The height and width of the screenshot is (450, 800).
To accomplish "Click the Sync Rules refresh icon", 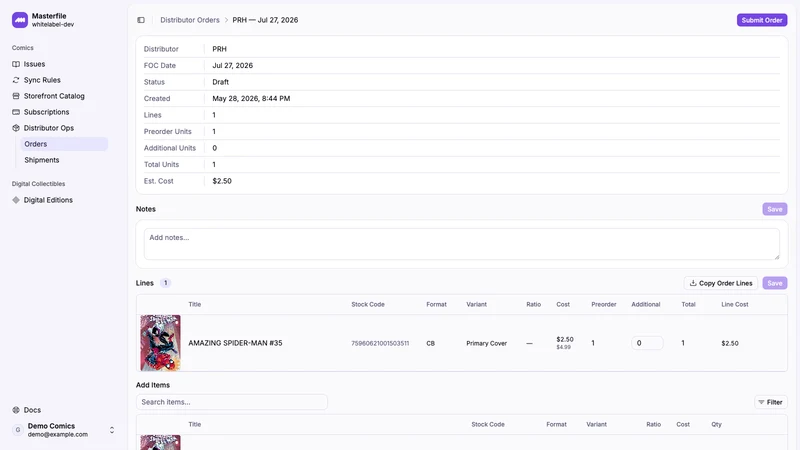I will 16,80.
